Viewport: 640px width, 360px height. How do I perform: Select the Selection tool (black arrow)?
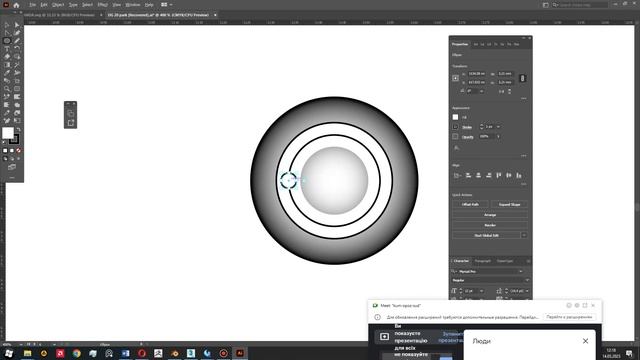point(7,25)
